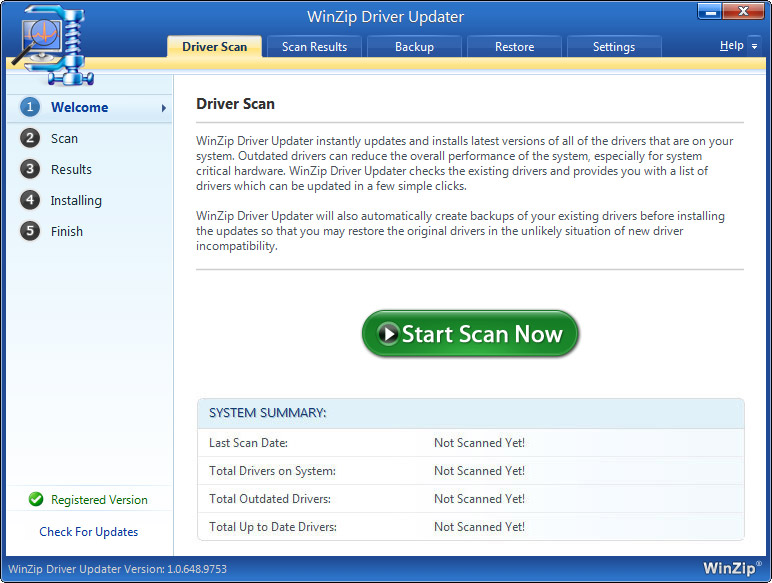
Task: Open the Backup tab
Action: click(414, 47)
